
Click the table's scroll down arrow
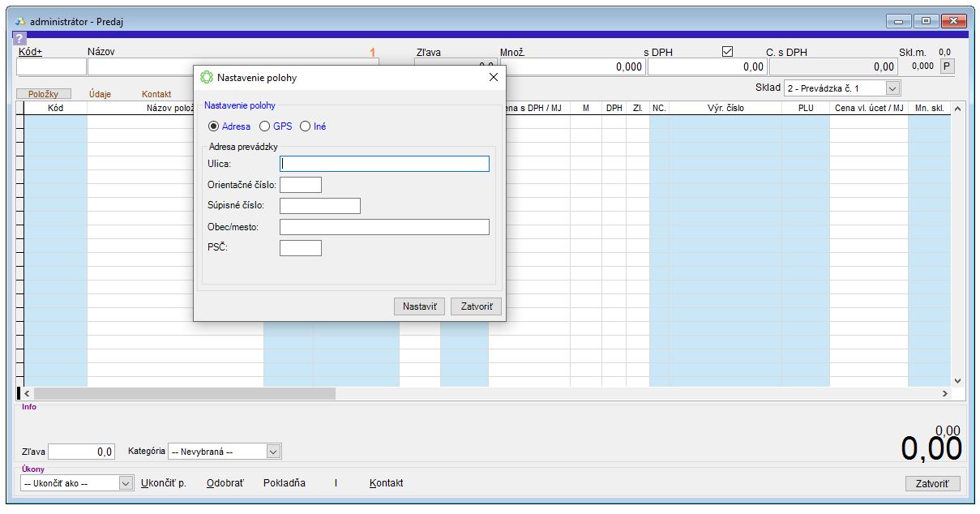click(x=956, y=380)
